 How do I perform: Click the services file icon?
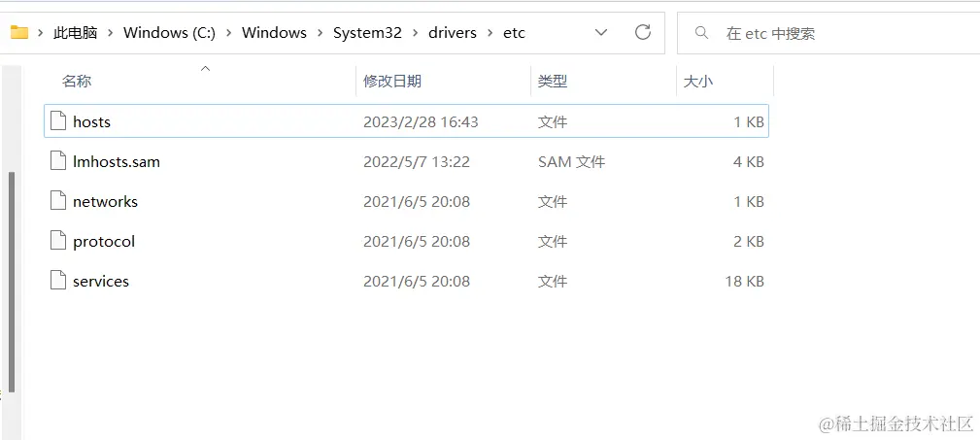(x=58, y=281)
